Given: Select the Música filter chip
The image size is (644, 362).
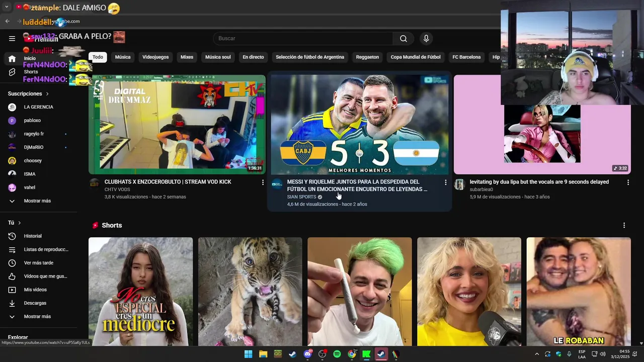Looking at the screenshot, I should [123, 57].
